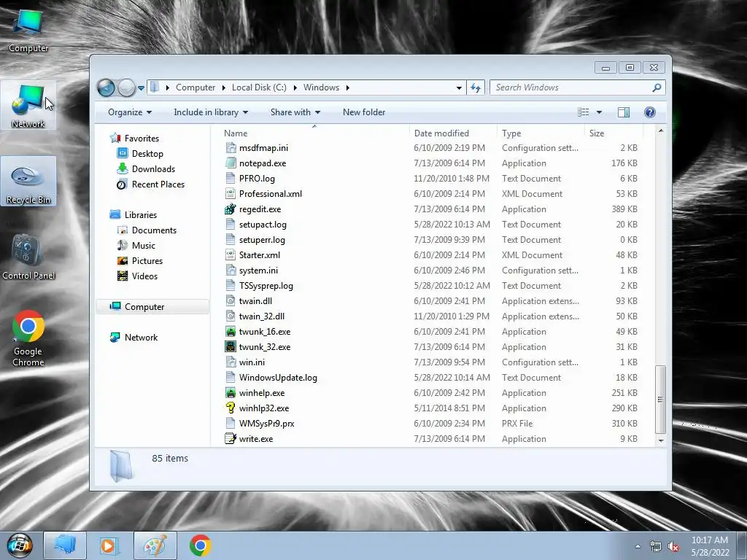Click the Windows Media Player taskbar icon

click(109, 545)
